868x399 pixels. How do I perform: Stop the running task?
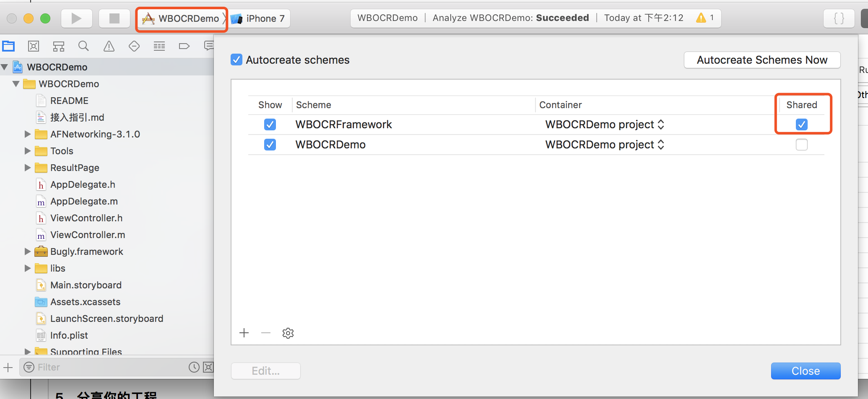coord(114,18)
